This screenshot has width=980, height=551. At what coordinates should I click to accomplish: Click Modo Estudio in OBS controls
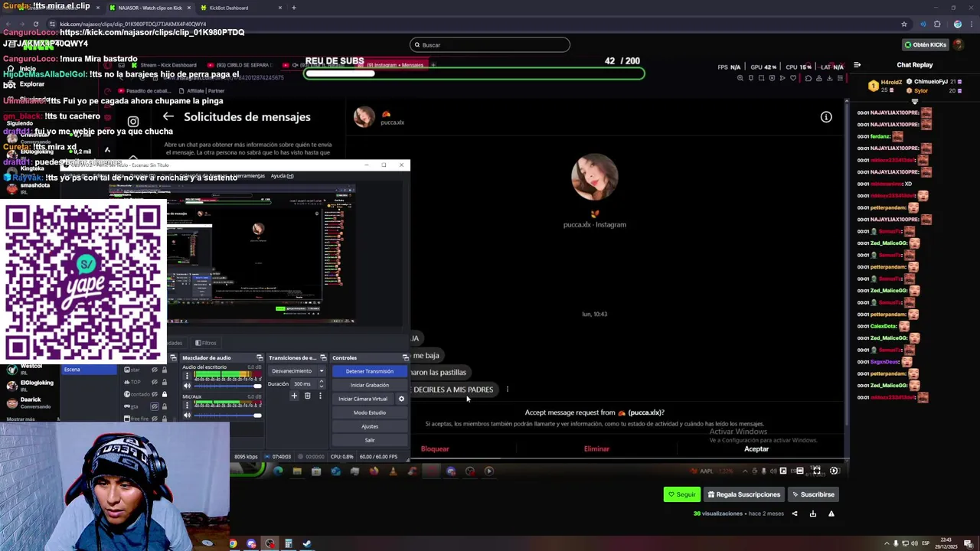(x=369, y=412)
